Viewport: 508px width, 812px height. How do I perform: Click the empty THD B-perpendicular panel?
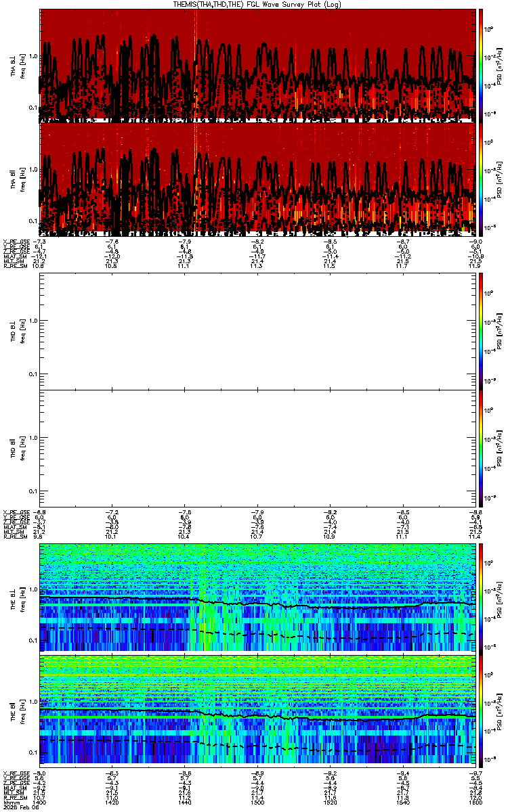point(257,330)
